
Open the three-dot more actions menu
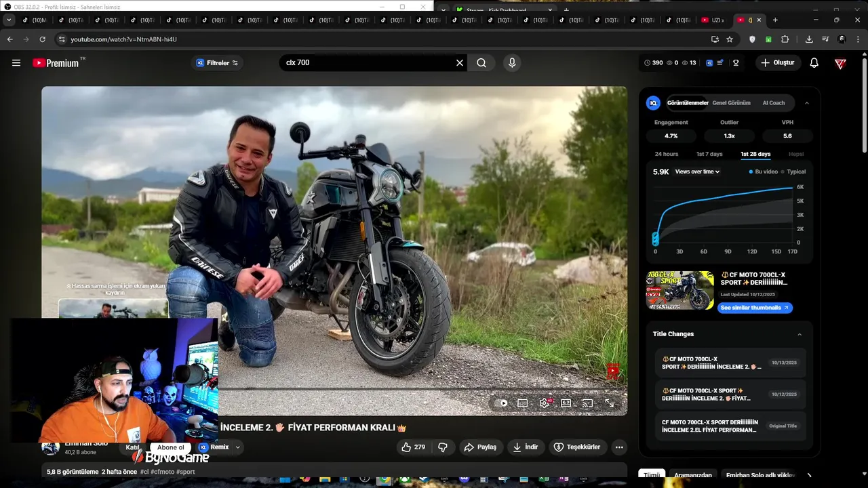click(x=619, y=447)
